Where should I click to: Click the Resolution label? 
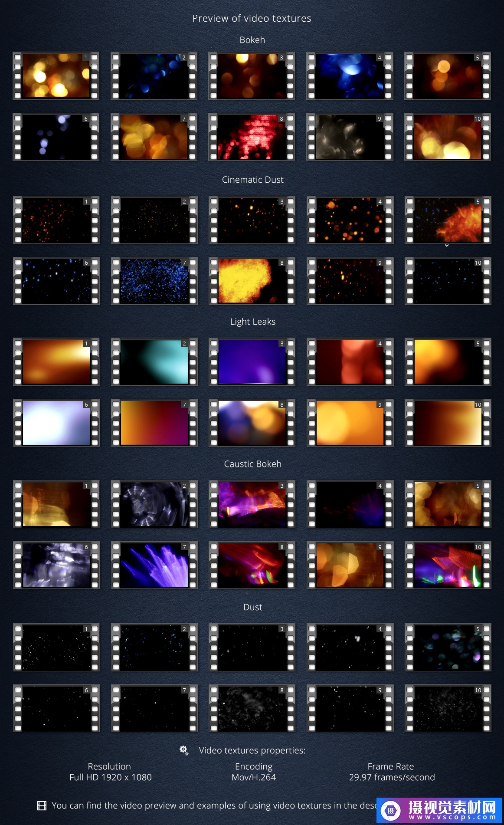109,766
